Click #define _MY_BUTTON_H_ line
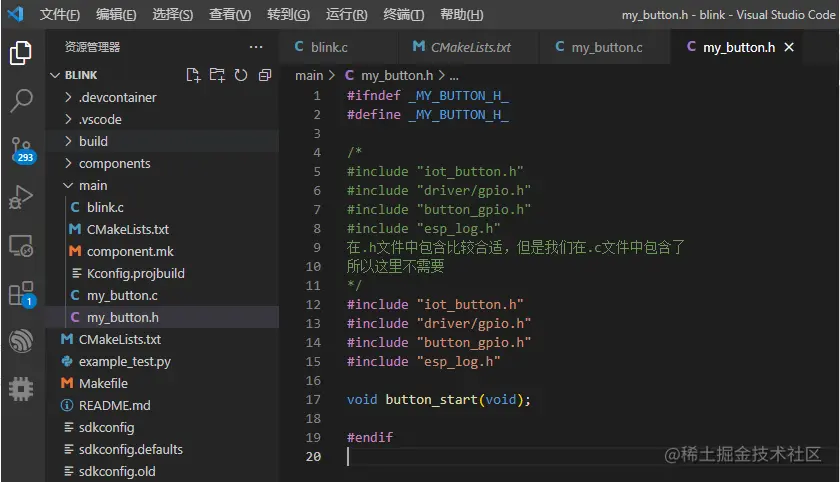840x482 pixels. click(x=428, y=115)
